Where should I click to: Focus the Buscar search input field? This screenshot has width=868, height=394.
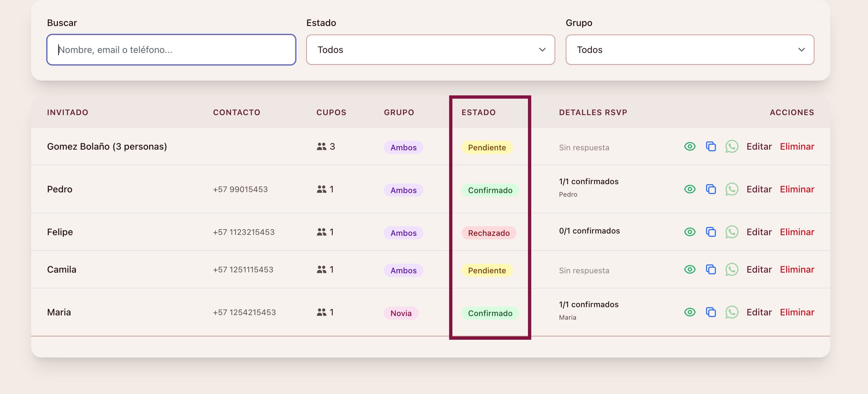[171, 50]
